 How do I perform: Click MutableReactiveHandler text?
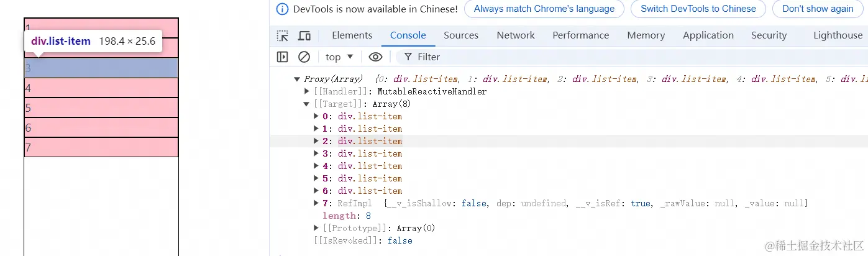click(432, 91)
